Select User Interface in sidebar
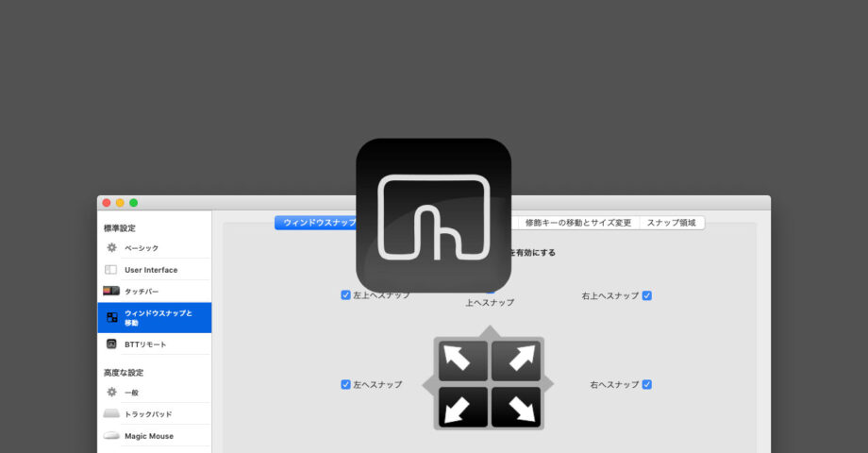This screenshot has width=868, height=453. point(151,270)
